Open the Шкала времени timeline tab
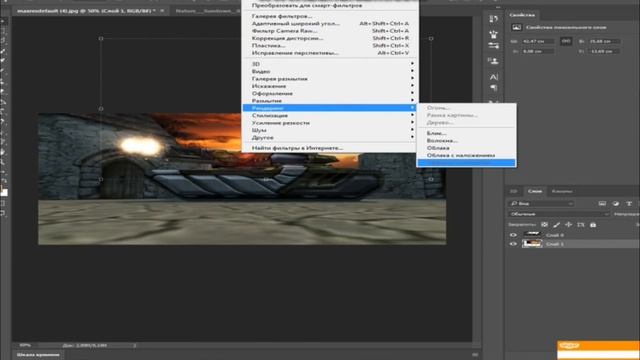The width and height of the screenshot is (640, 360). [38, 355]
